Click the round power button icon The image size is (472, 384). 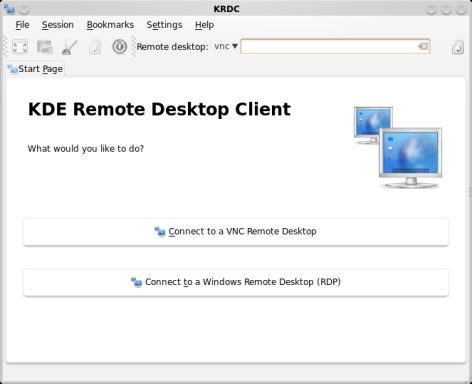point(119,46)
